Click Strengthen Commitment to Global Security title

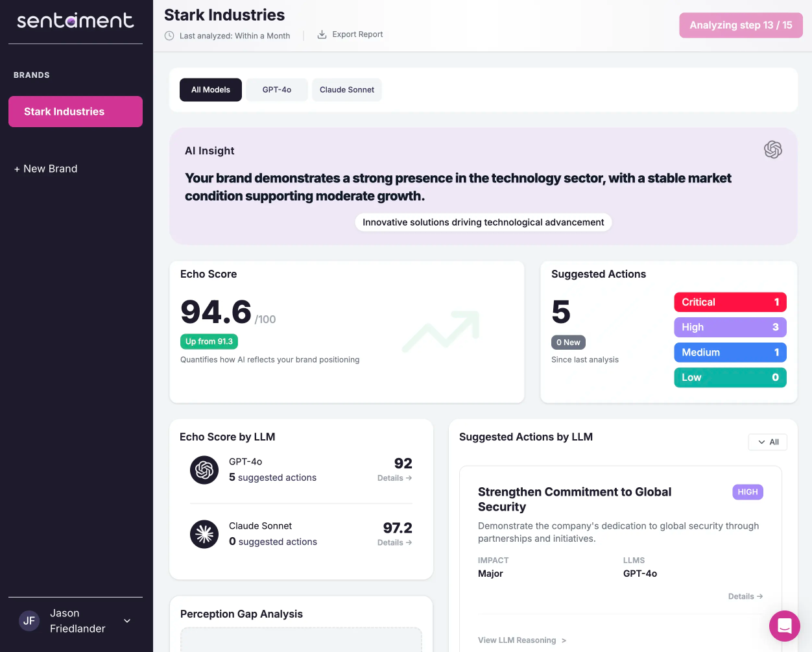coord(575,500)
